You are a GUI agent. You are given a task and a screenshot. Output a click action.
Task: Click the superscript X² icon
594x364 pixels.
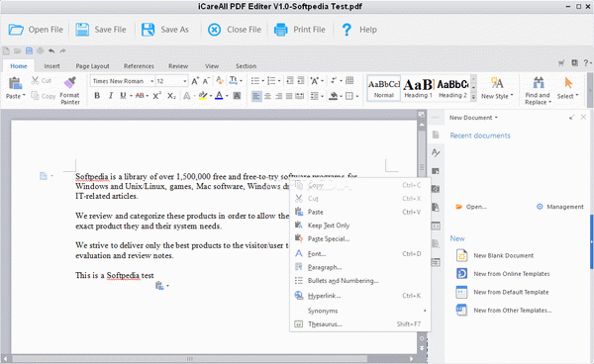click(x=157, y=96)
